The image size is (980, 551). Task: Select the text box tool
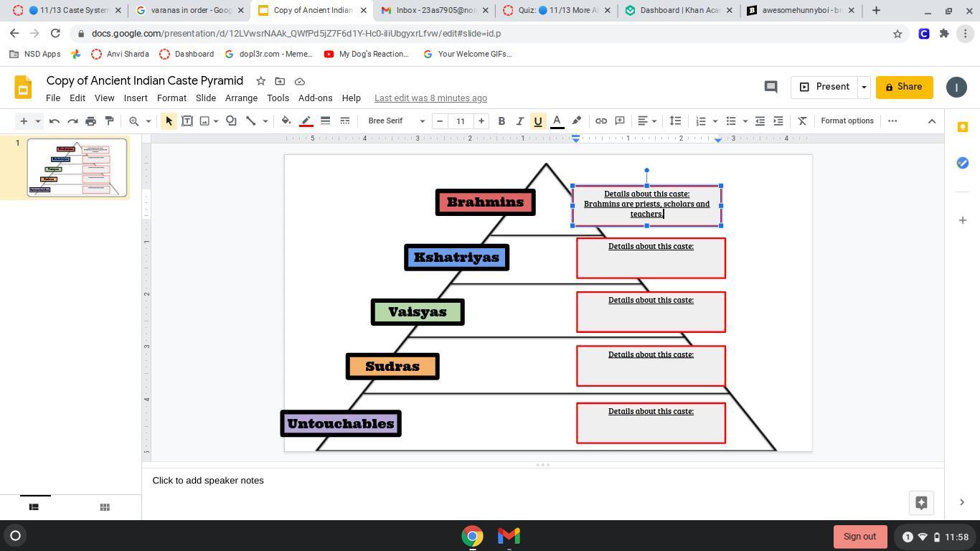click(x=187, y=121)
